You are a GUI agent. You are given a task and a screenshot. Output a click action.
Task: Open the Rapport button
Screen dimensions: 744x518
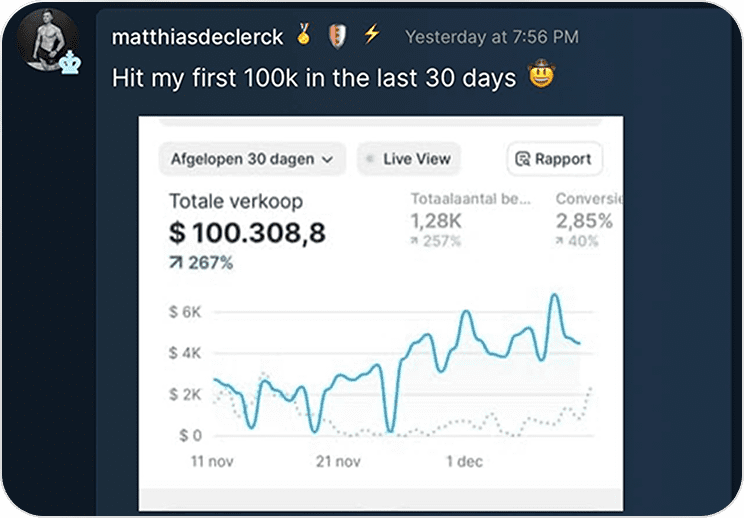(555, 159)
